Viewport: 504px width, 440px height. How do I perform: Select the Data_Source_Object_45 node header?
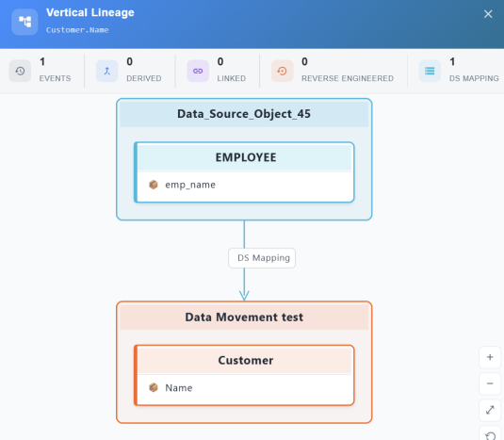244,114
